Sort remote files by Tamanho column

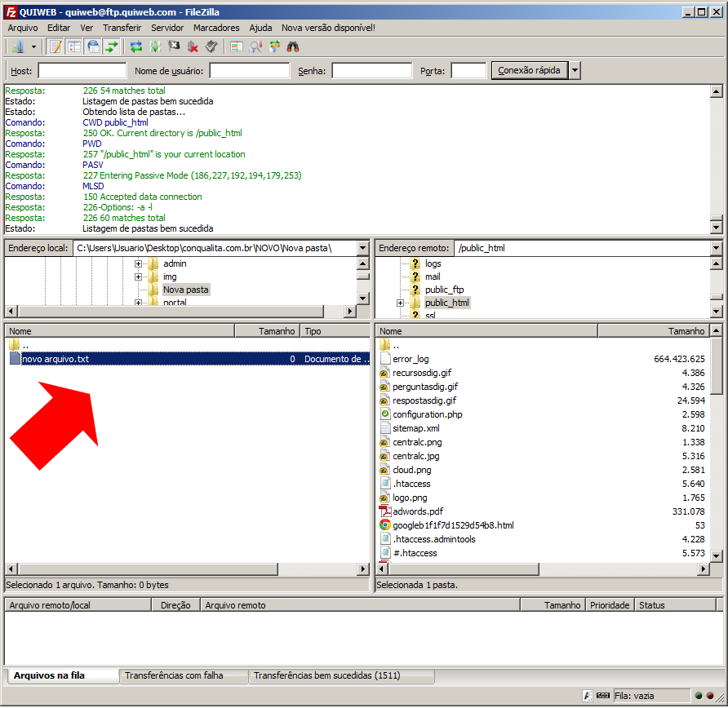click(x=655, y=331)
